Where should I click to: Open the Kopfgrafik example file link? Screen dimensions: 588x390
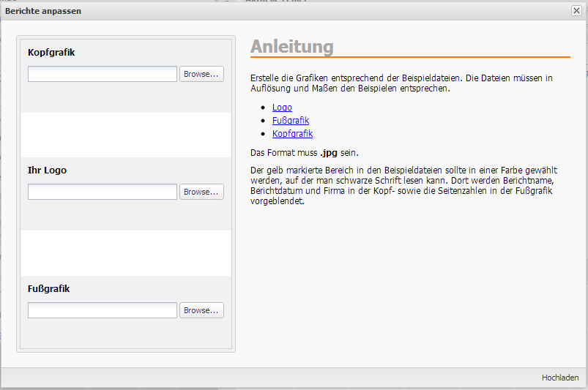[x=292, y=134]
